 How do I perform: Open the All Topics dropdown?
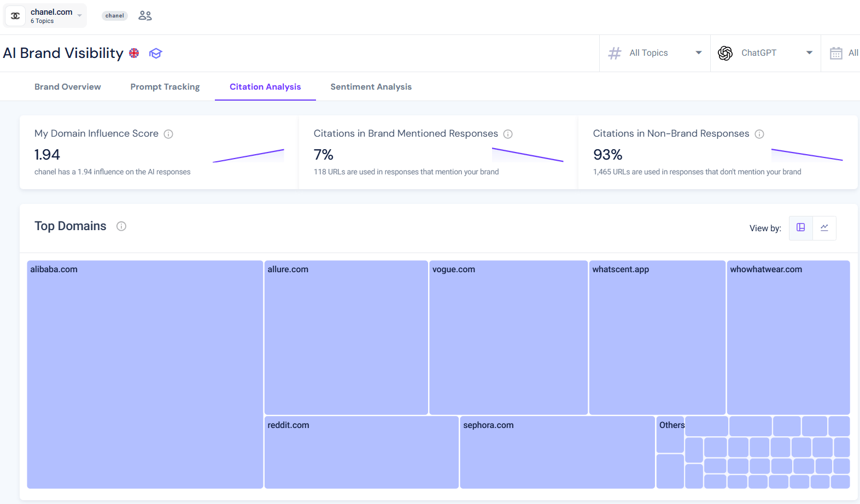[655, 53]
